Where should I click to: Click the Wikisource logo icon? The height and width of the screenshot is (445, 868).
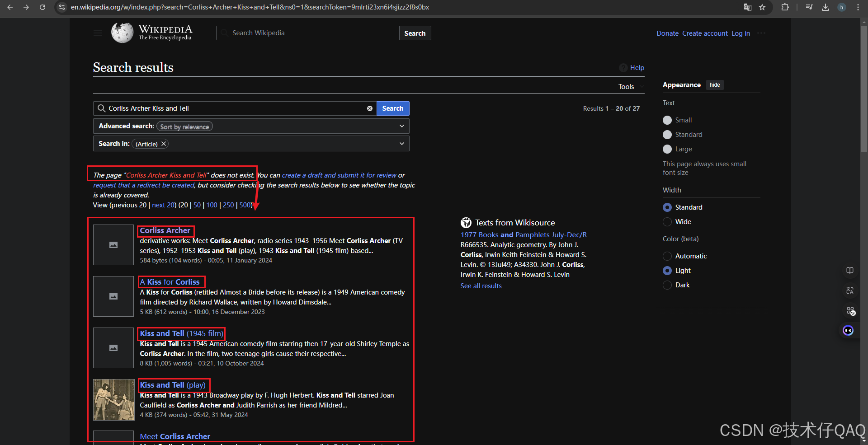tap(466, 223)
